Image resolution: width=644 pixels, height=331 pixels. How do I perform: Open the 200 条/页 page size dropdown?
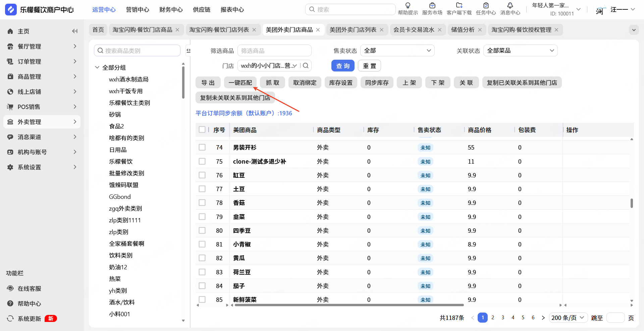click(568, 318)
